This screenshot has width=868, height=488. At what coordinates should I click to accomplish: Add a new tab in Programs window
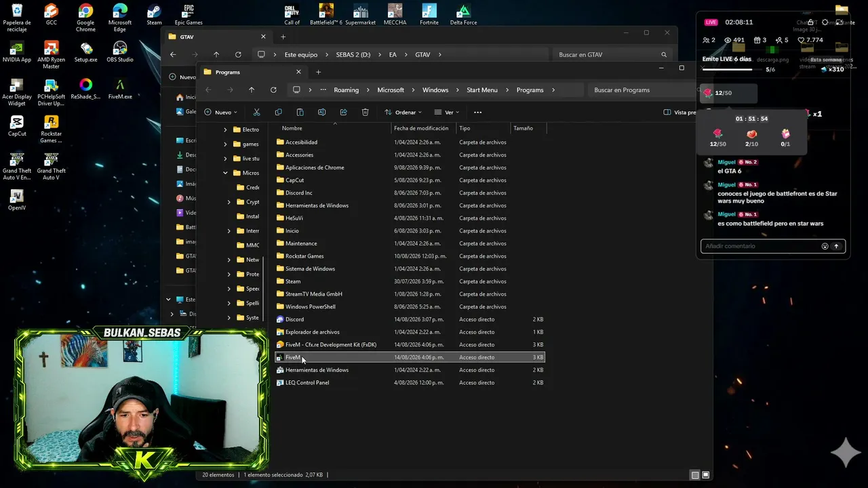click(x=318, y=72)
